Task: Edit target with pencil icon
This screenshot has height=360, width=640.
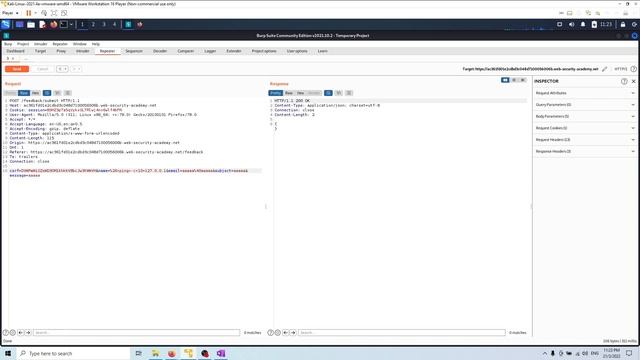Action: pos(604,69)
